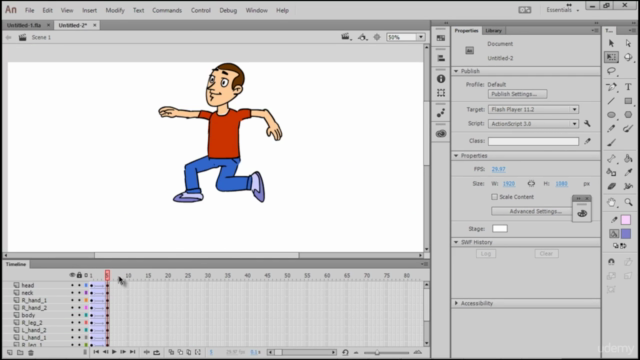Open the Insert menu
Viewport: 640px width, 360px height.
89,10
